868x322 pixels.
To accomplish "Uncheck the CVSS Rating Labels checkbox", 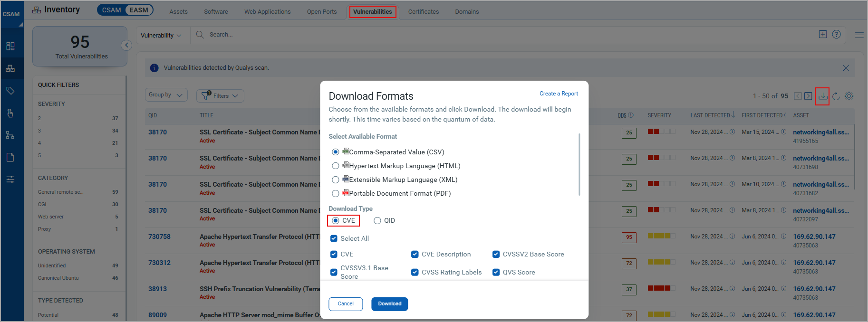I will (415, 272).
